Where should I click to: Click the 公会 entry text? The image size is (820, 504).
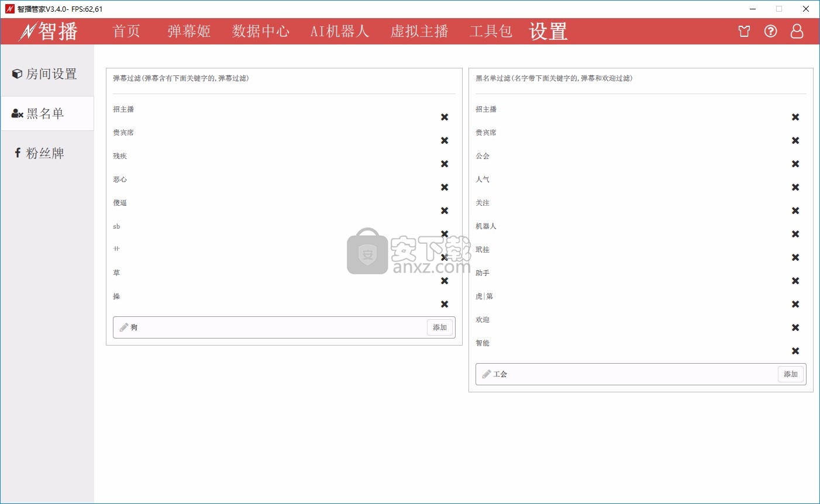[483, 156]
